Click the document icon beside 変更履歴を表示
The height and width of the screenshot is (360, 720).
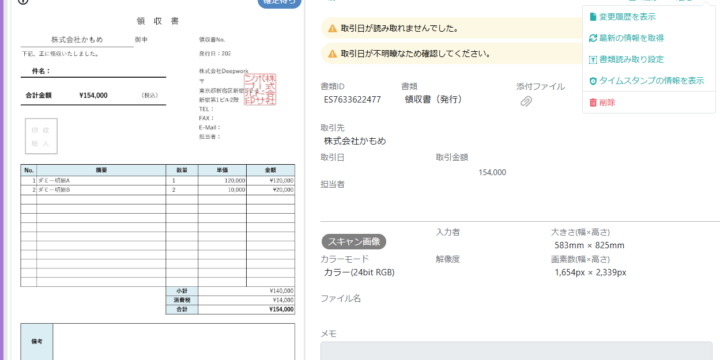[x=593, y=17]
